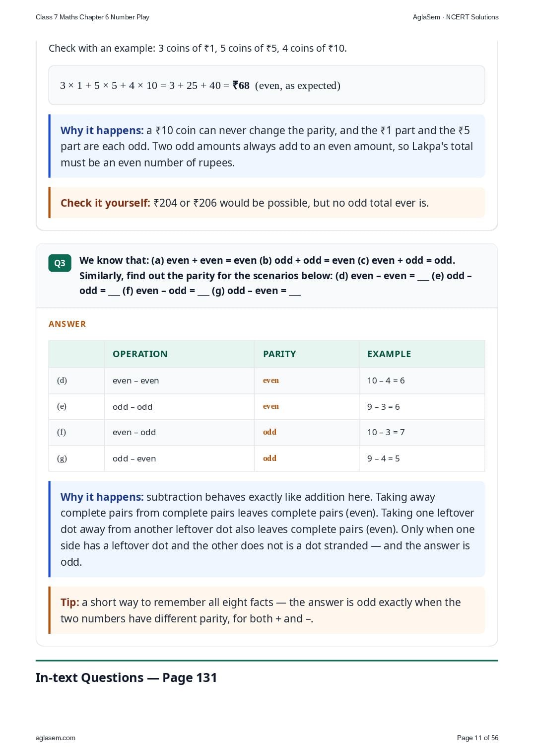Click the row (d) even – even cell
The width and height of the screenshot is (534, 756).
(179, 380)
